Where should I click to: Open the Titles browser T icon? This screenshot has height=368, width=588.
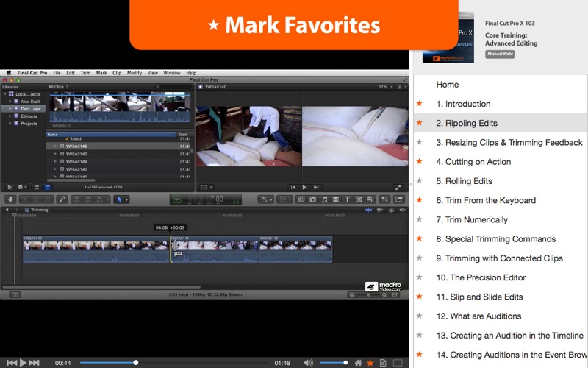click(347, 199)
